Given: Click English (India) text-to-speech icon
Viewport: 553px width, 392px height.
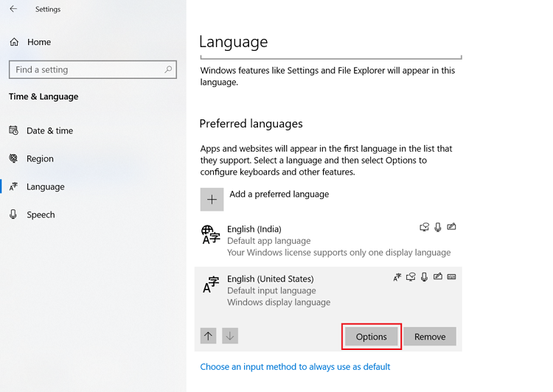Looking at the screenshot, I should point(425,227).
